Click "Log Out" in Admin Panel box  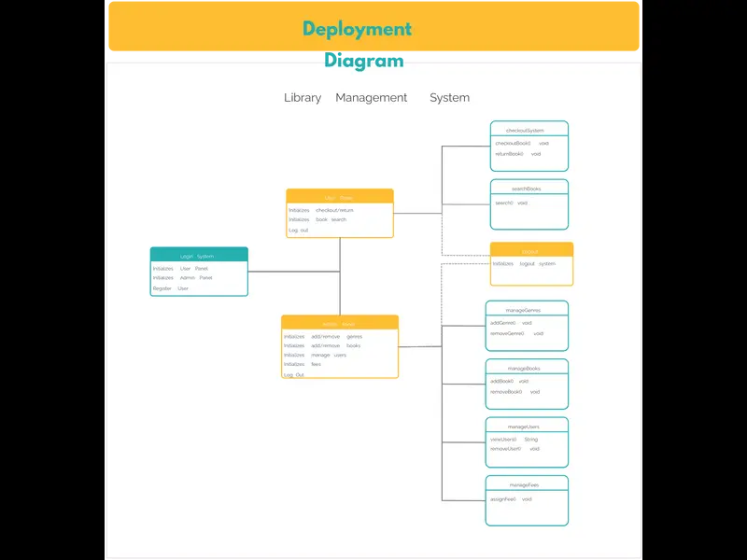tap(294, 375)
